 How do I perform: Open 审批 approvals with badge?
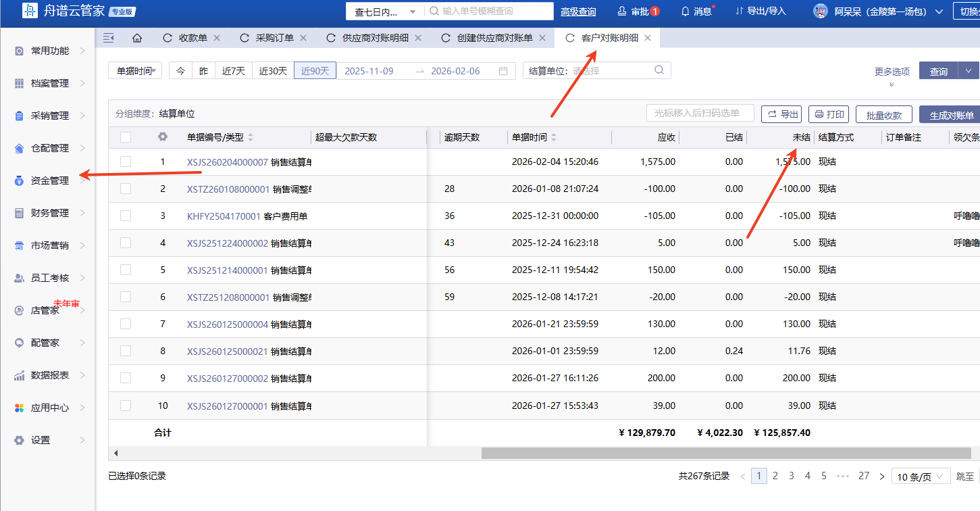point(637,11)
